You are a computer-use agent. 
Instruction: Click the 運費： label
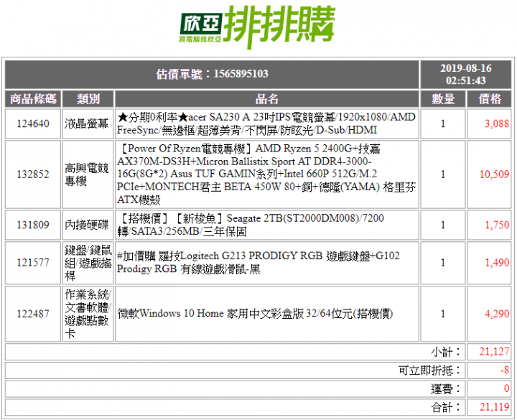coord(446,389)
